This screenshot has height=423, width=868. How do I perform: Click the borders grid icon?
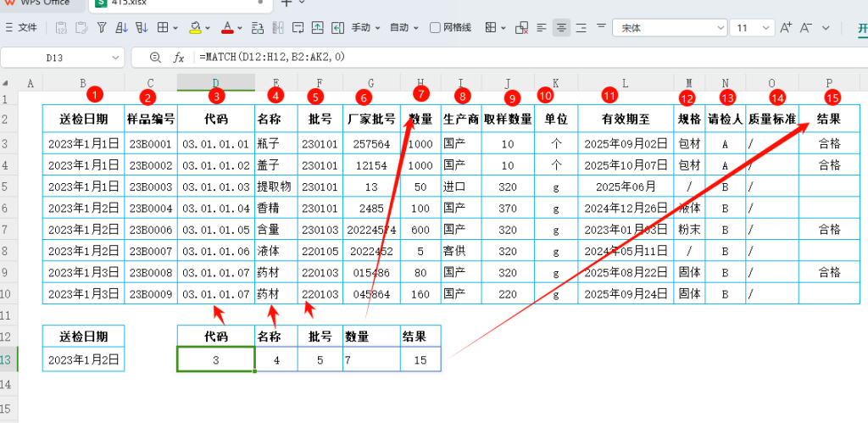coord(163,27)
